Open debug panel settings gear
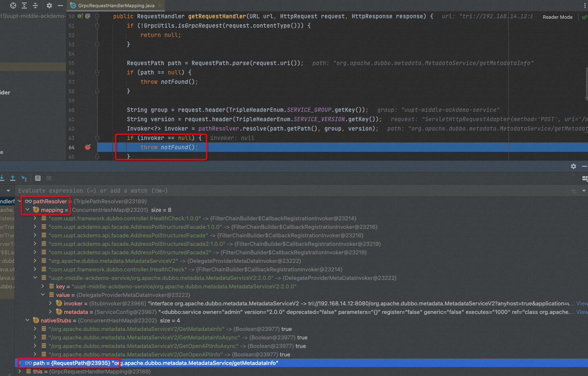Screen dimensions: 588x376 (574, 166)
